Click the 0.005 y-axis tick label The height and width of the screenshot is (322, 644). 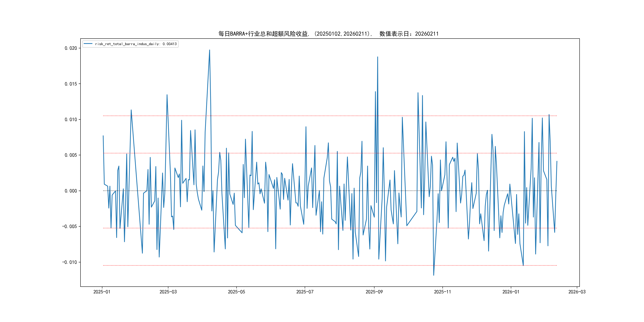coord(71,155)
